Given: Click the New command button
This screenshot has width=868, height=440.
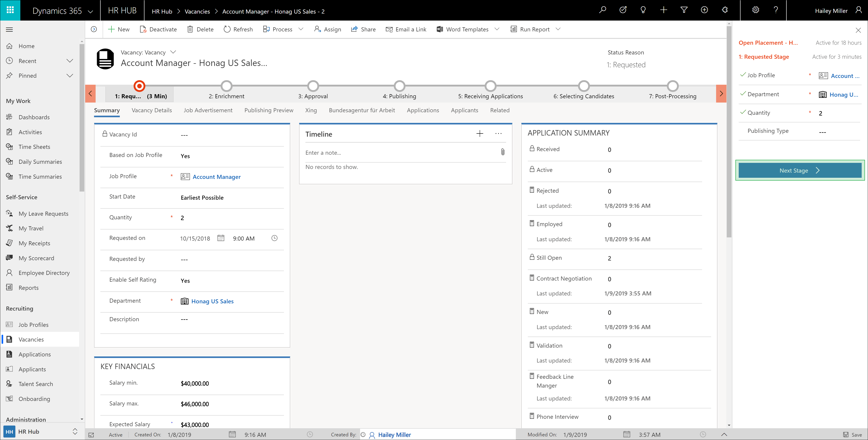Looking at the screenshot, I should [119, 29].
